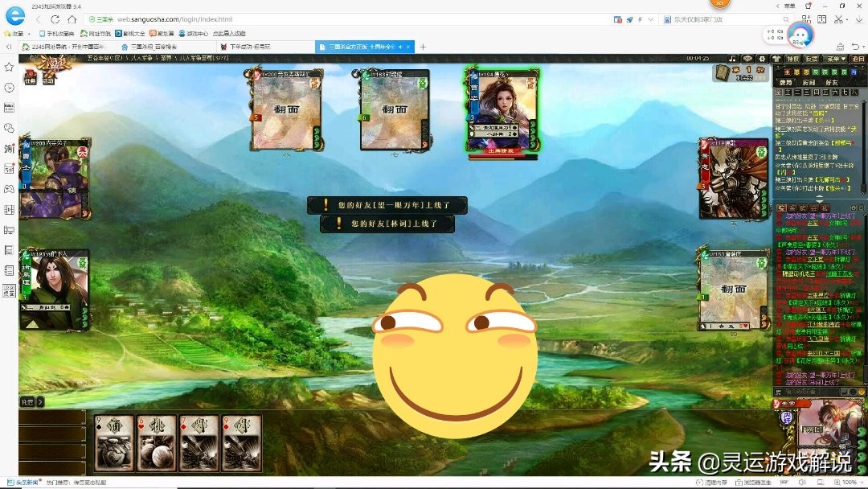Open the 聚划算 bookmark

pyautogui.click(x=162, y=34)
